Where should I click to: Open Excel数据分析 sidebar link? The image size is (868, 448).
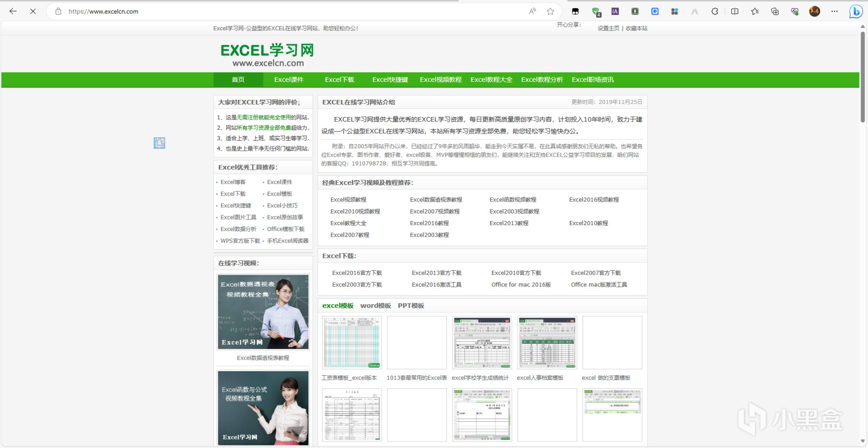point(238,229)
